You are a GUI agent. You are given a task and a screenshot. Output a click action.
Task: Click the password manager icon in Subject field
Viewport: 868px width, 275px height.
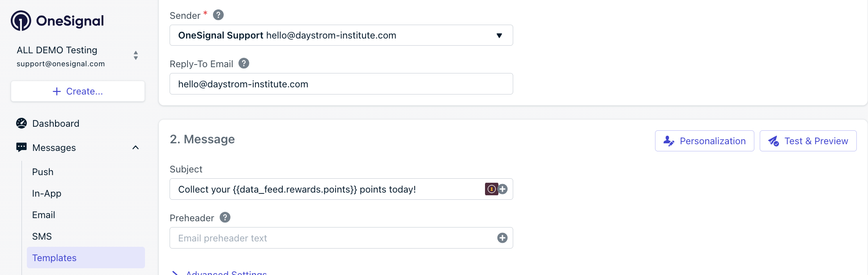coord(491,189)
